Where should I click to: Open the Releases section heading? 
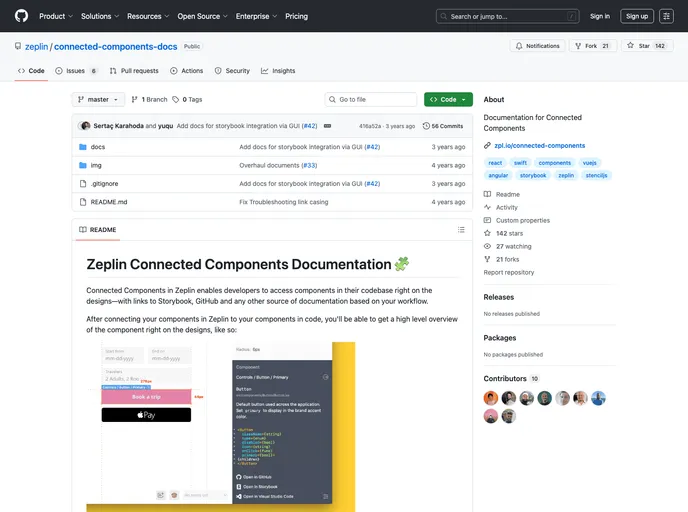tap(498, 297)
